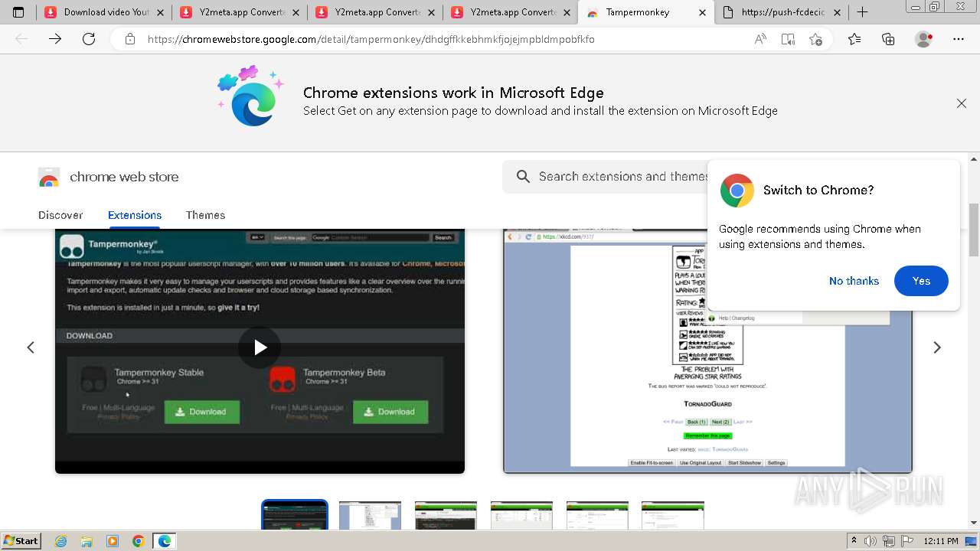This screenshot has width=980, height=551.
Task: Close the first Y2meta.app Converter tab
Action: pos(296,12)
